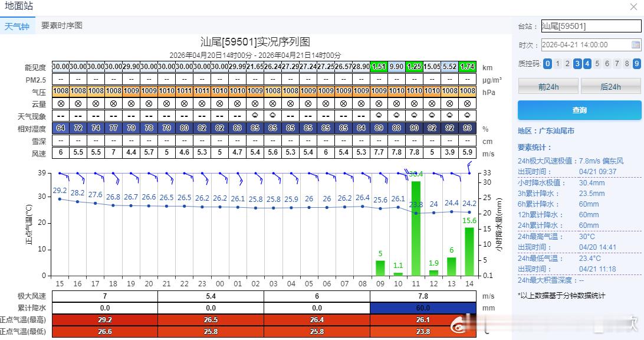The image size is (644, 340).
Task: Toggle quality control code 5
Action: [x=597, y=64]
